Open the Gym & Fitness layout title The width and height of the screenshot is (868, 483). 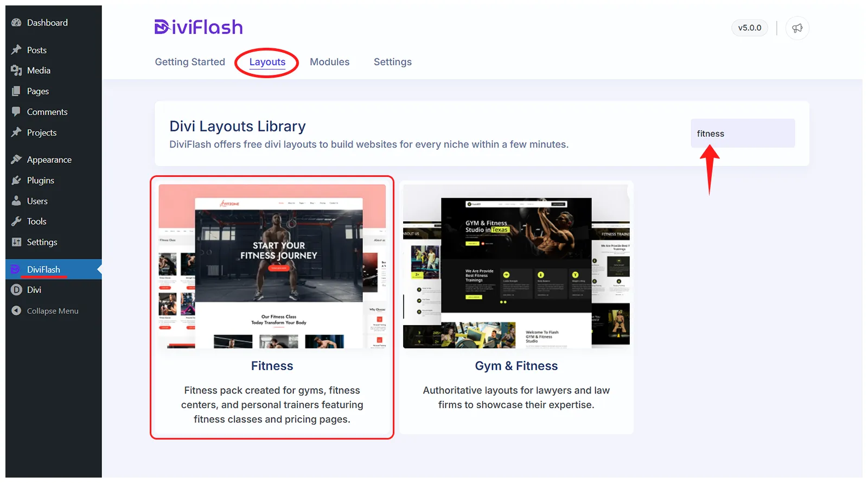[x=516, y=366]
